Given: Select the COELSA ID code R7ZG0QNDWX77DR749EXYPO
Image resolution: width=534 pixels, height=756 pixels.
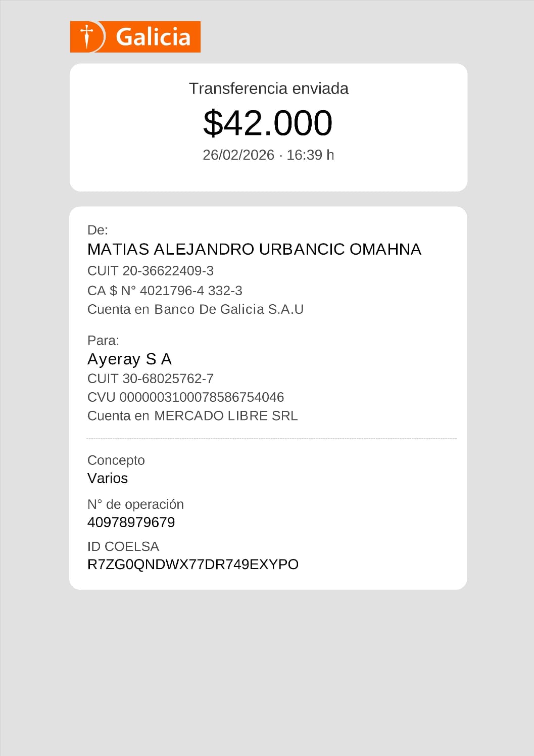Looking at the screenshot, I should click(x=193, y=564).
